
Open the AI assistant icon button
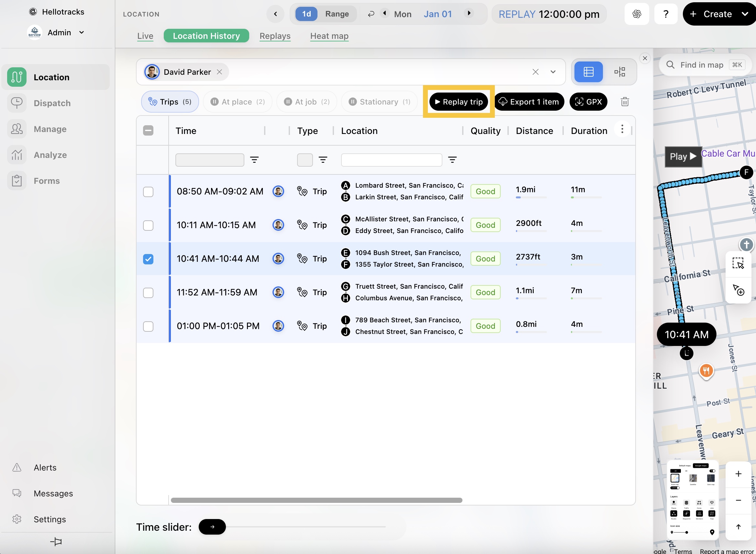coord(637,14)
